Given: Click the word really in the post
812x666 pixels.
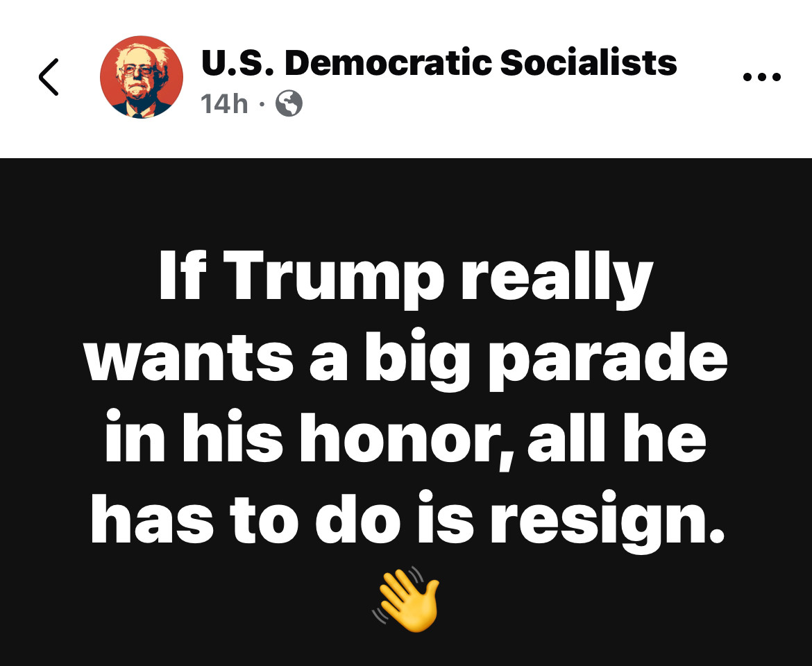Looking at the screenshot, I should pos(558,277).
